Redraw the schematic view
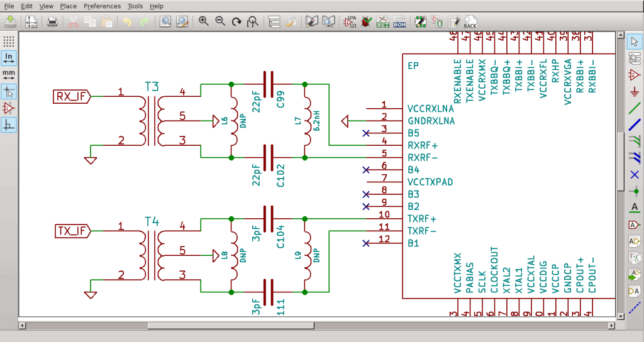This screenshot has height=342, width=644. coord(236,21)
